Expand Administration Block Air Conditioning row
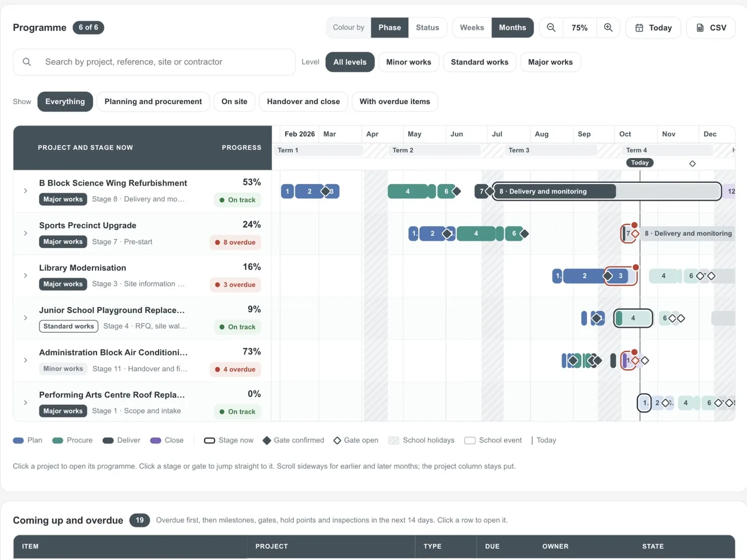The width and height of the screenshot is (747, 560). pyautogui.click(x=26, y=360)
